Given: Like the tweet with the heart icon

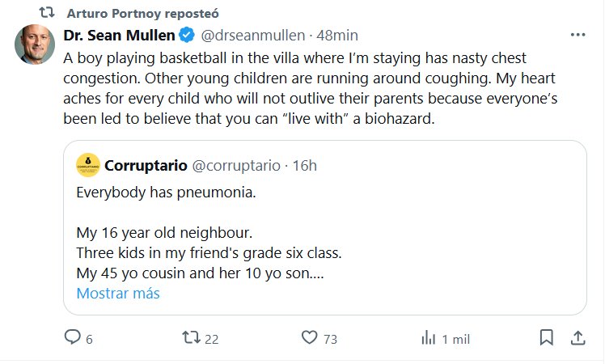Looking at the screenshot, I should 308,337.
